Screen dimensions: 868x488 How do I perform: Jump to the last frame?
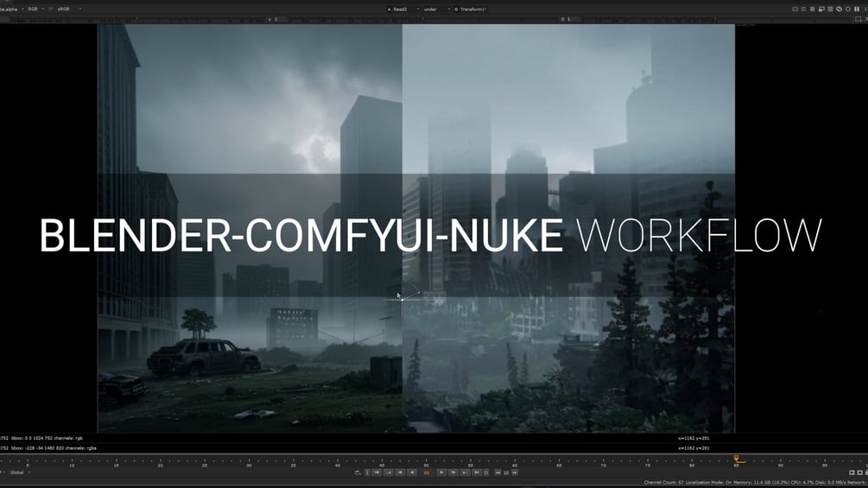(x=477, y=472)
